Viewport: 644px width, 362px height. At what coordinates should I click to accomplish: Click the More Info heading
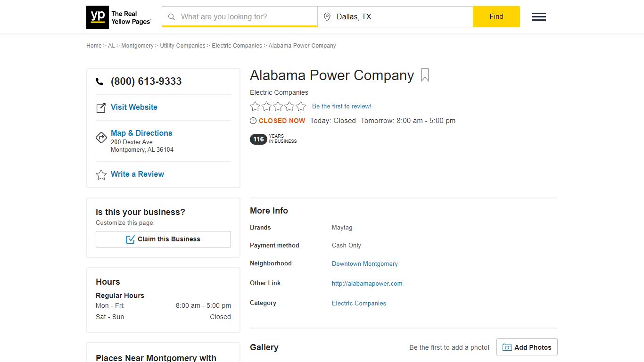(269, 211)
